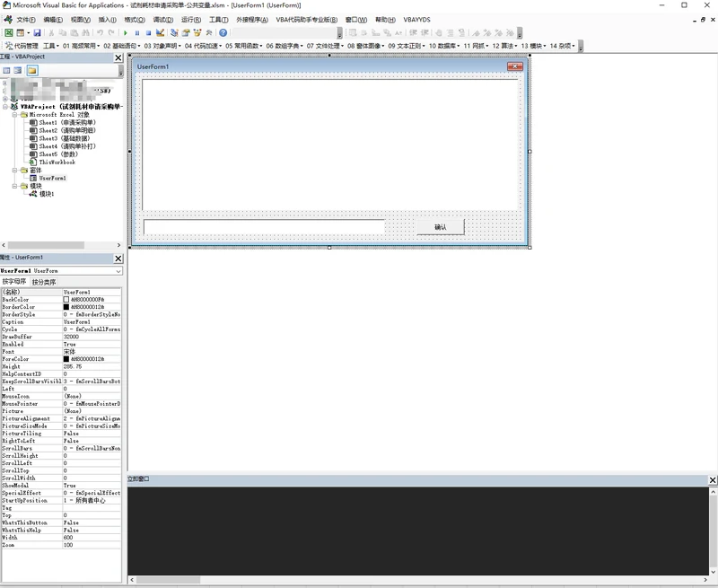Open the Toolbox icon with hammer and wrench
Screen dimensions: 718x588
coord(209,32)
